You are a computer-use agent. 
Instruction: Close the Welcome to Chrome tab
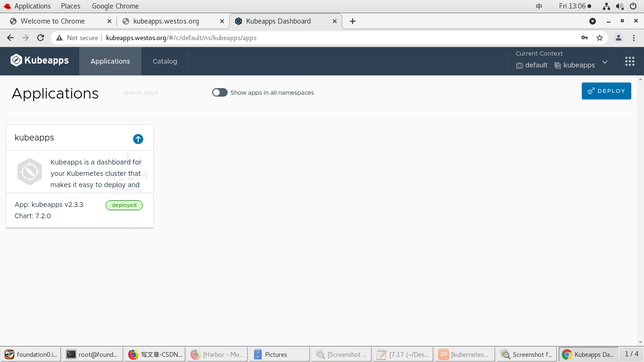109,21
